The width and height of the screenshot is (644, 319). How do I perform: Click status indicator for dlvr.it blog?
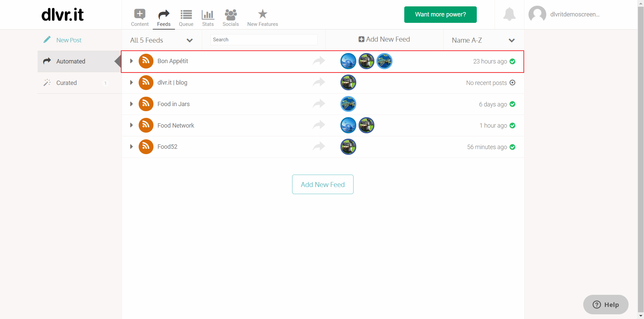(x=512, y=83)
